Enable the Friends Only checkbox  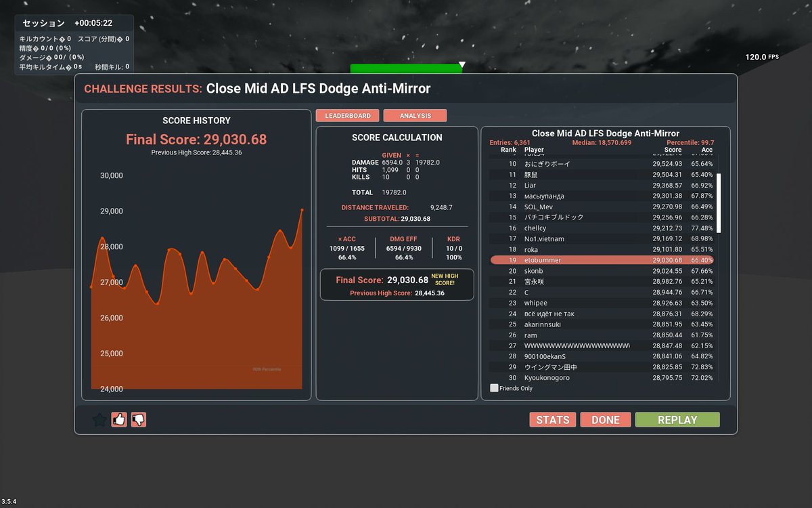coord(494,388)
